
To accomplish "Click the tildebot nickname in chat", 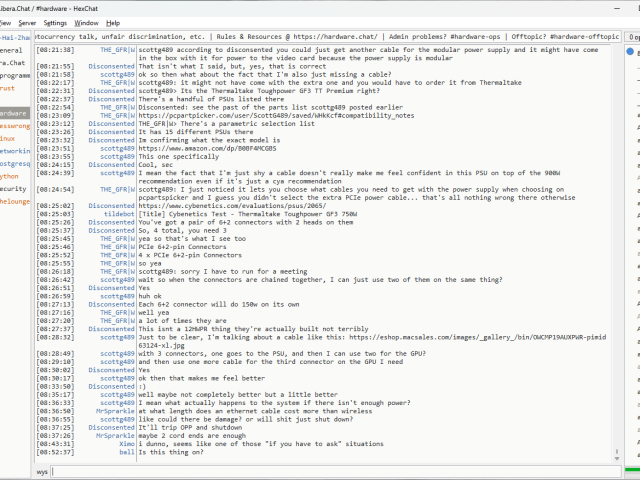I will 118,213.
